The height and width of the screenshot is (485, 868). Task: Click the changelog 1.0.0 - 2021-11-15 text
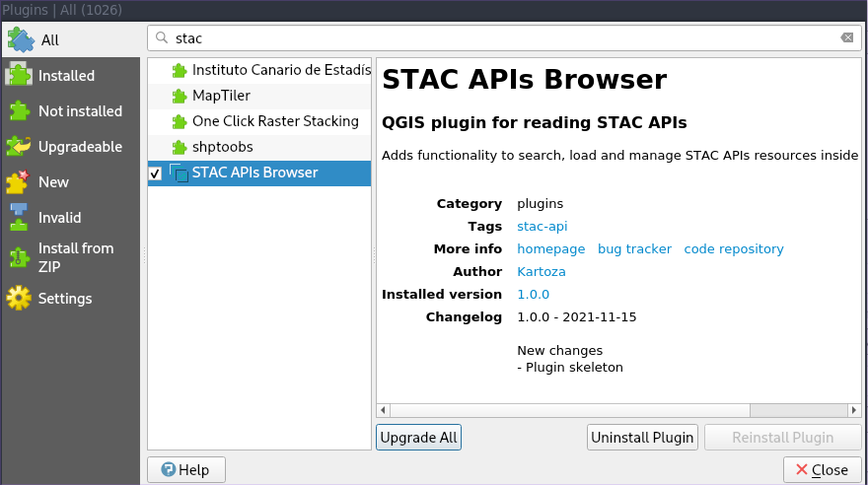pos(577,316)
